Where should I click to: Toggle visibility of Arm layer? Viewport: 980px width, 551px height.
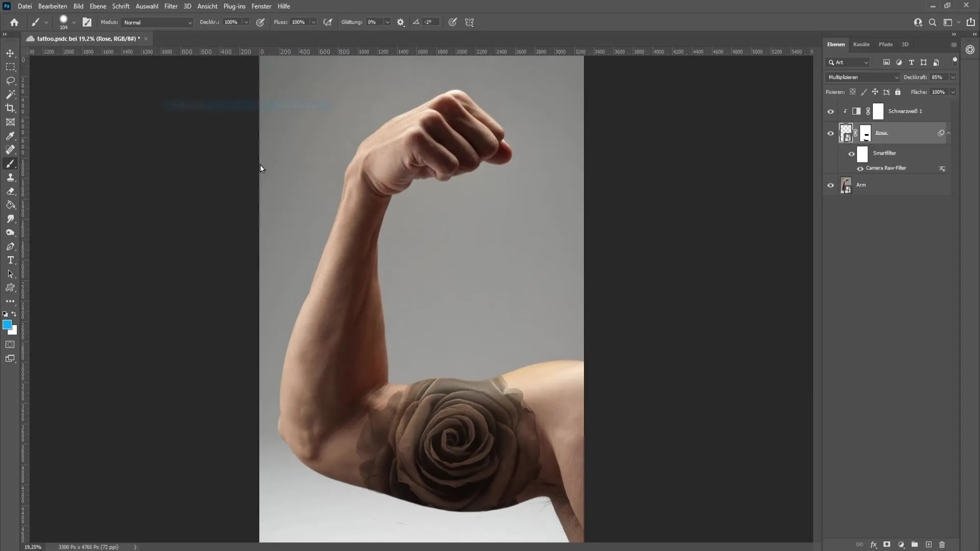click(830, 185)
